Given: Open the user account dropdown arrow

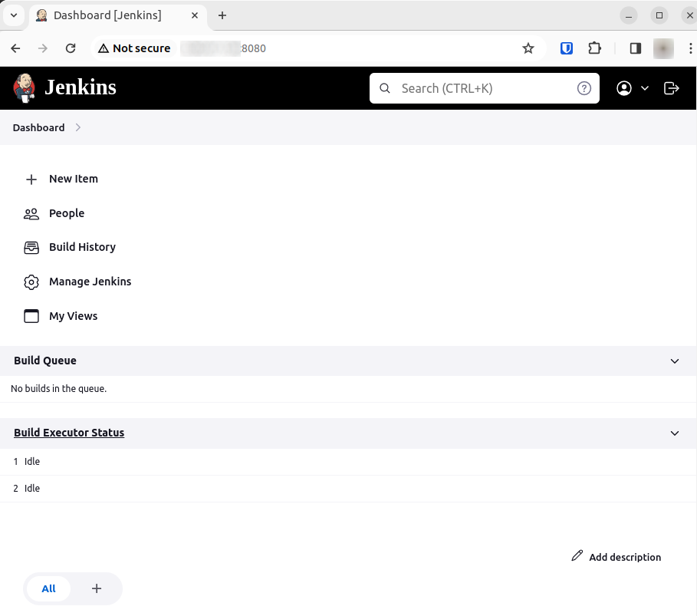Looking at the screenshot, I should (645, 88).
